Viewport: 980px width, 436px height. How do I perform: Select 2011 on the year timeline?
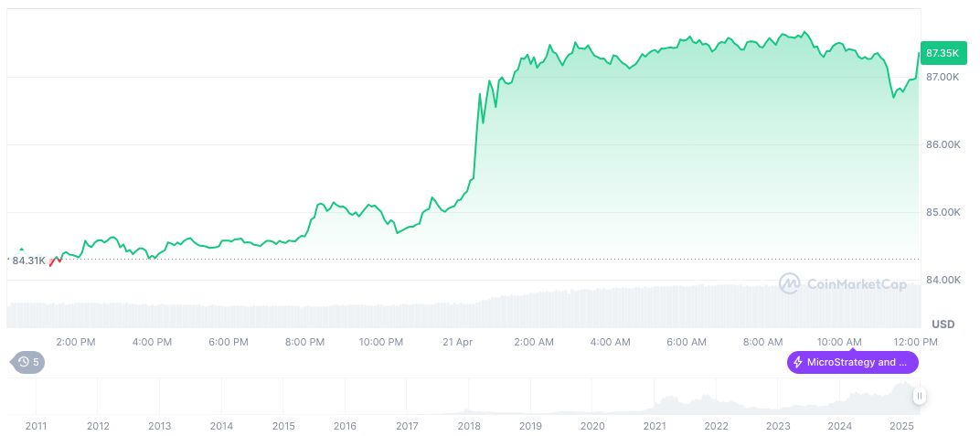pyautogui.click(x=36, y=426)
